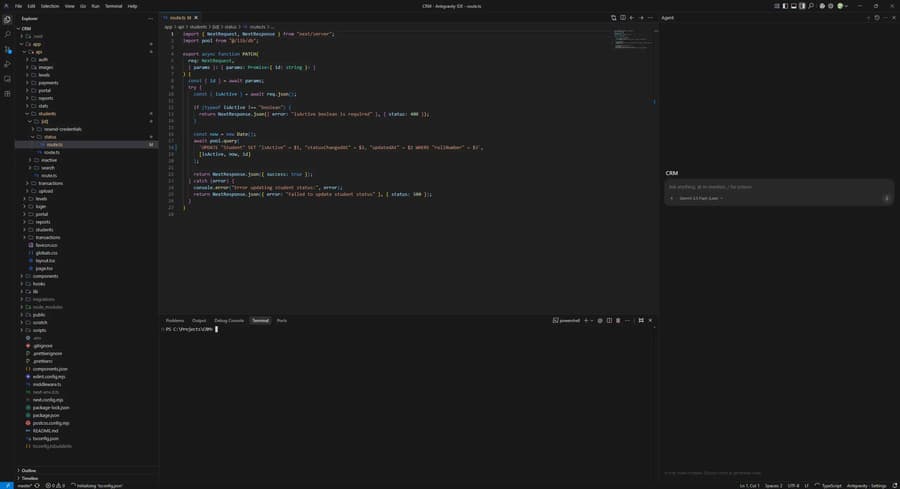Open the Help menu
900x489 pixels.
(x=132, y=6)
